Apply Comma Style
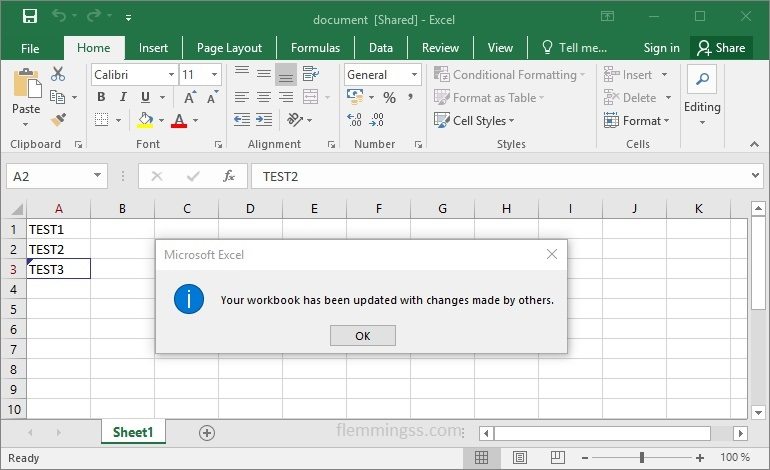Image resolution: width=770 pixels, height=470 pixels. [410, 97]
